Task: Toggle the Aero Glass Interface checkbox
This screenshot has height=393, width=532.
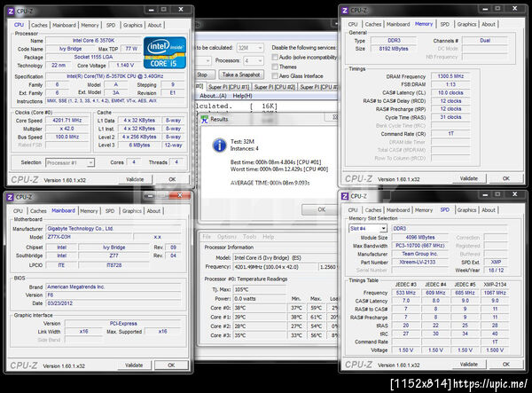Action: click(x=275, y=75)
